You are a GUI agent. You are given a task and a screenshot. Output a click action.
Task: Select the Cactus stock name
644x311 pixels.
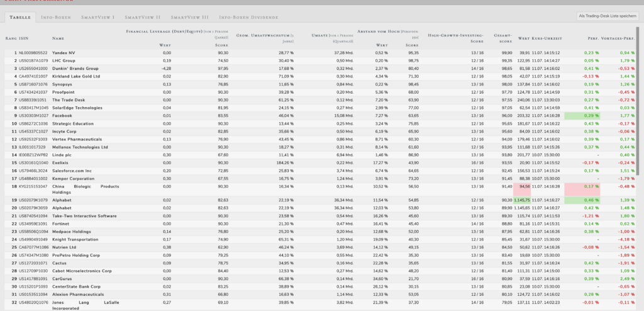59,263
